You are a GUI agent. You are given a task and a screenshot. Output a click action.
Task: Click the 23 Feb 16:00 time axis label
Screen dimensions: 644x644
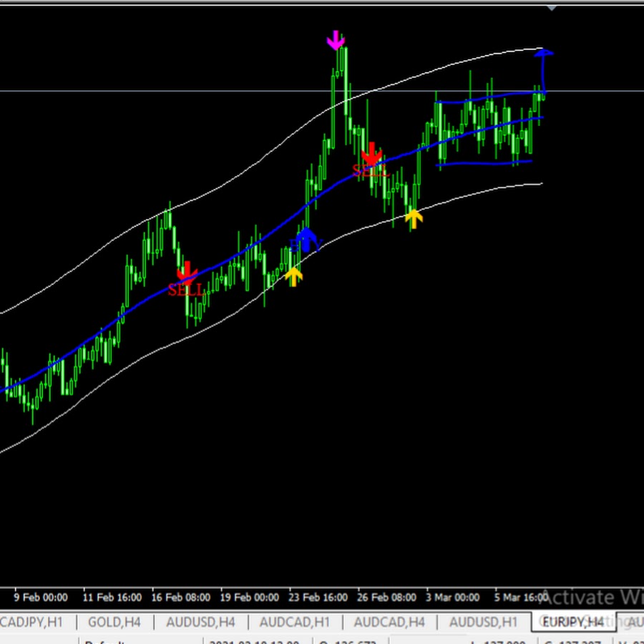click(x=318, y=597)
